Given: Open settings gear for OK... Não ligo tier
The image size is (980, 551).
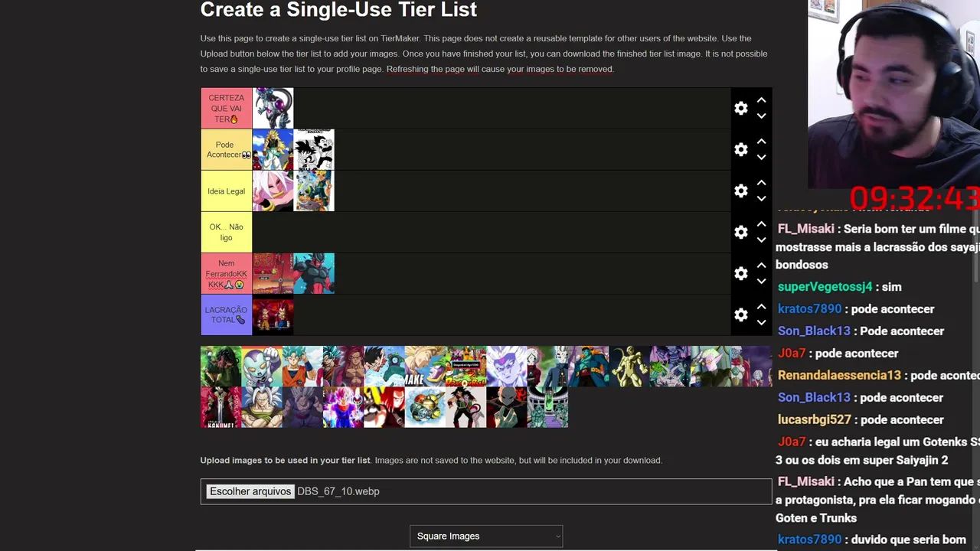Looking at the screenshot, I should click(740, 233).
